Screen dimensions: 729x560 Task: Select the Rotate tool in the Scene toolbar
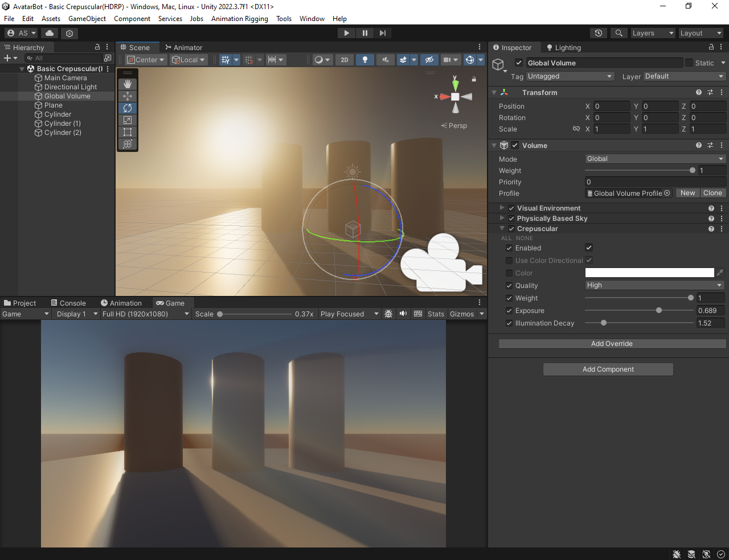coord(127,108)
